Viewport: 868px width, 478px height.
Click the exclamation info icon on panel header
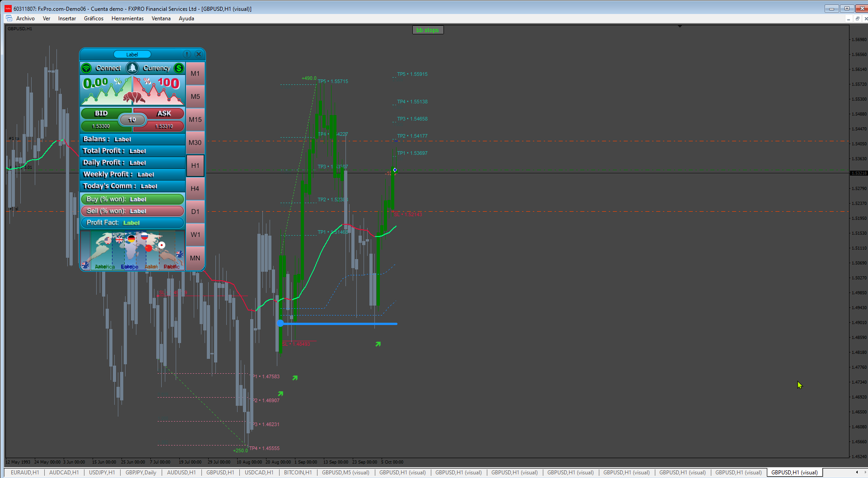point(187,54)
